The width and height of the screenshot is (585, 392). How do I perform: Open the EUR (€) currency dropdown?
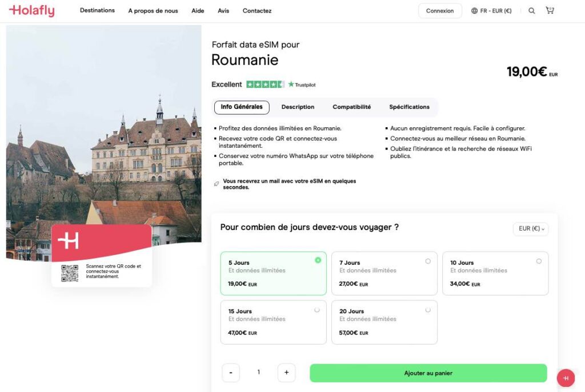coord(530,229)
